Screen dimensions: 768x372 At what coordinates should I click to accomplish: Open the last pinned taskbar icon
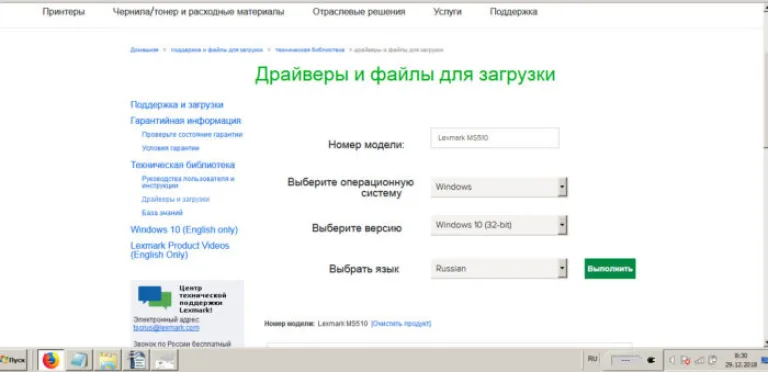tap(165, 361)
